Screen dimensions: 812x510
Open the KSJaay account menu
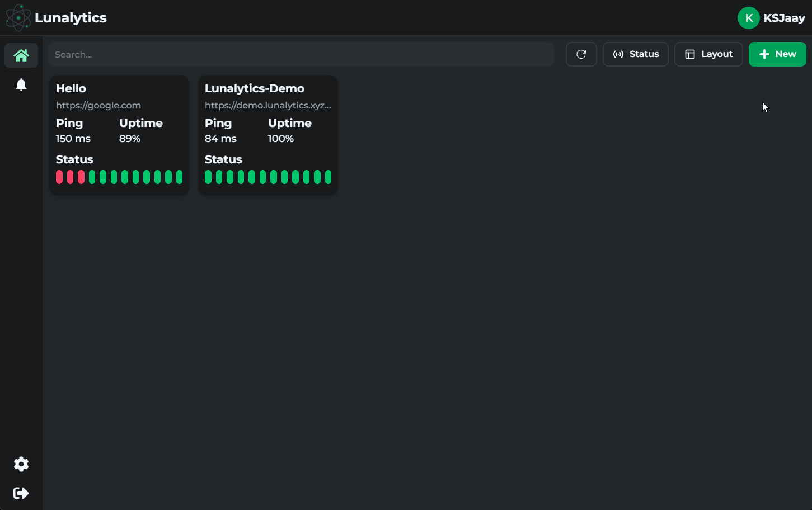tap(772, 17)
